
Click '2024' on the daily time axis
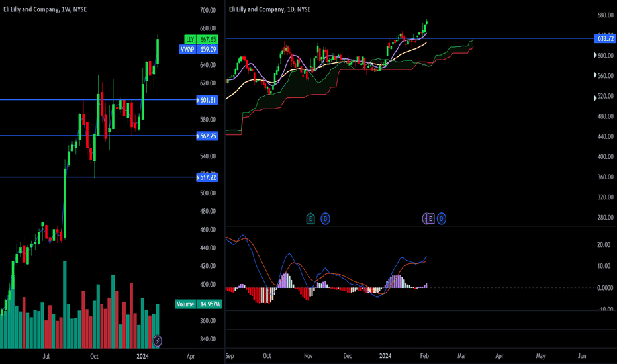[385, 356]
